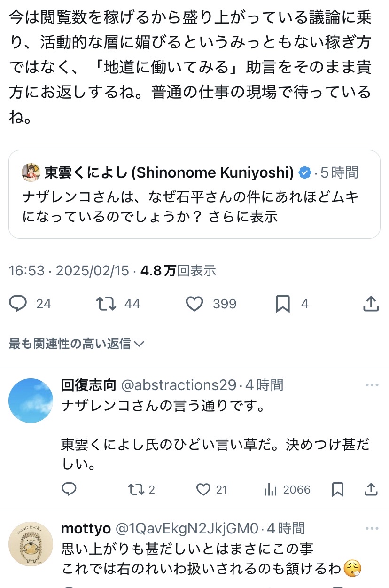Bookmark the 回復志向 reply
The image size is (389, 588).
337,490
